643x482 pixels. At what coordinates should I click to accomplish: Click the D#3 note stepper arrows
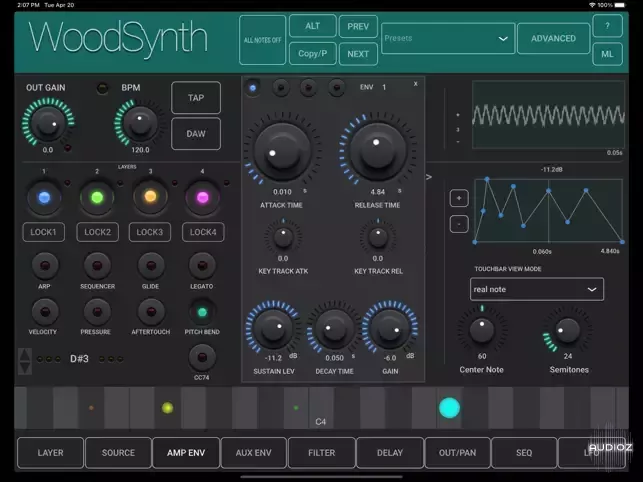point(25,361)
